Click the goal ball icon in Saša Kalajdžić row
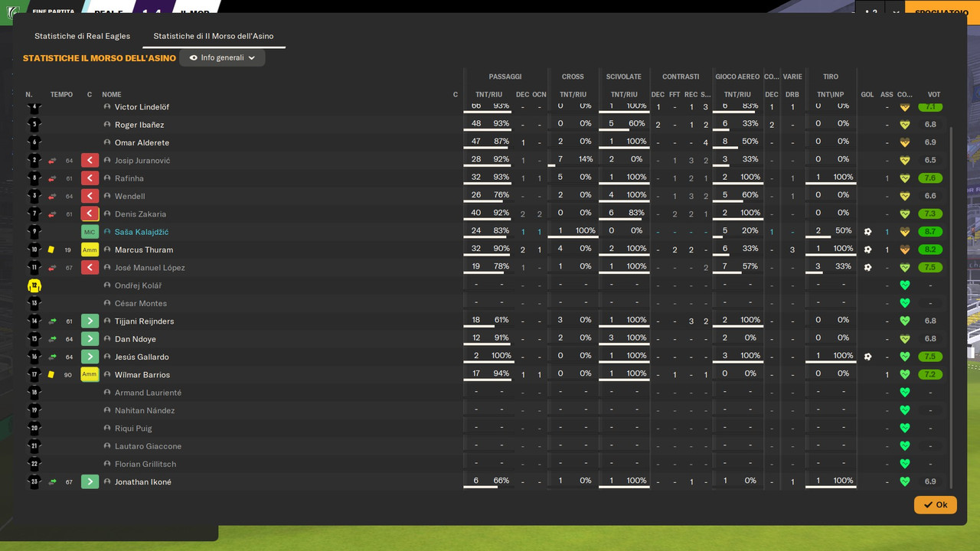The image size is (980, 551). (867, 232)
